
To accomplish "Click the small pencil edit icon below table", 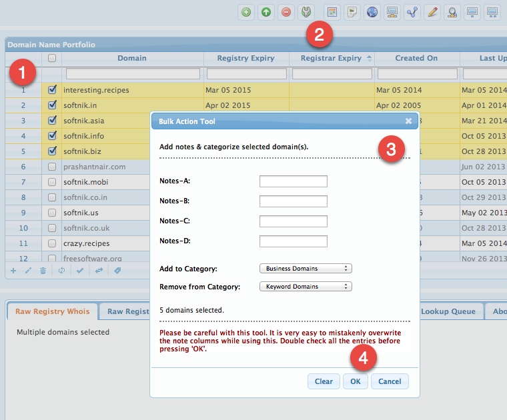I will [x=28, y=271].
